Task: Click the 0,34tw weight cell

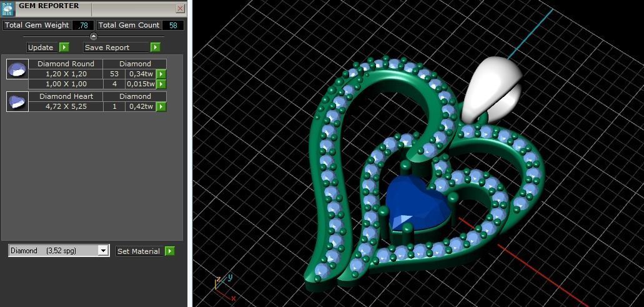Action: click(141, 74)
